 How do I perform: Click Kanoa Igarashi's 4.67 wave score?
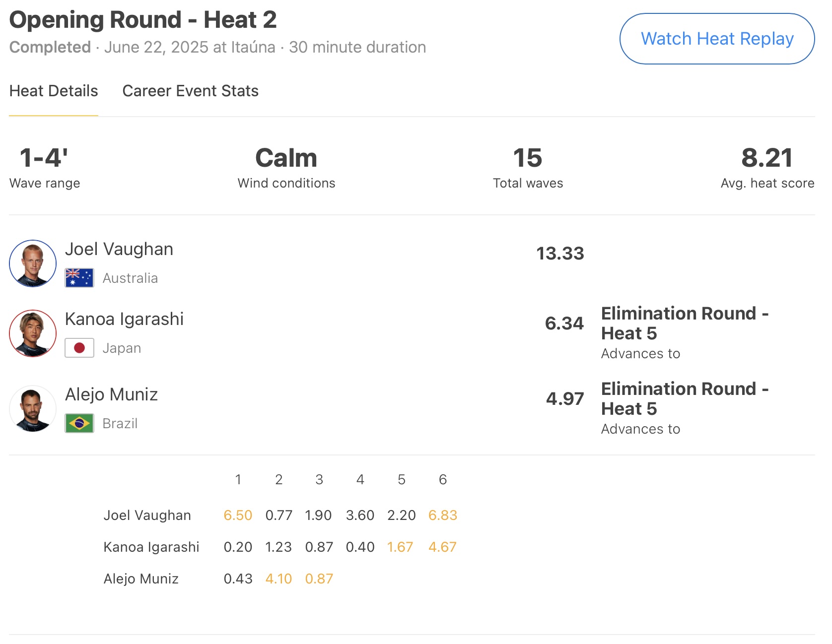pos(442,547)
